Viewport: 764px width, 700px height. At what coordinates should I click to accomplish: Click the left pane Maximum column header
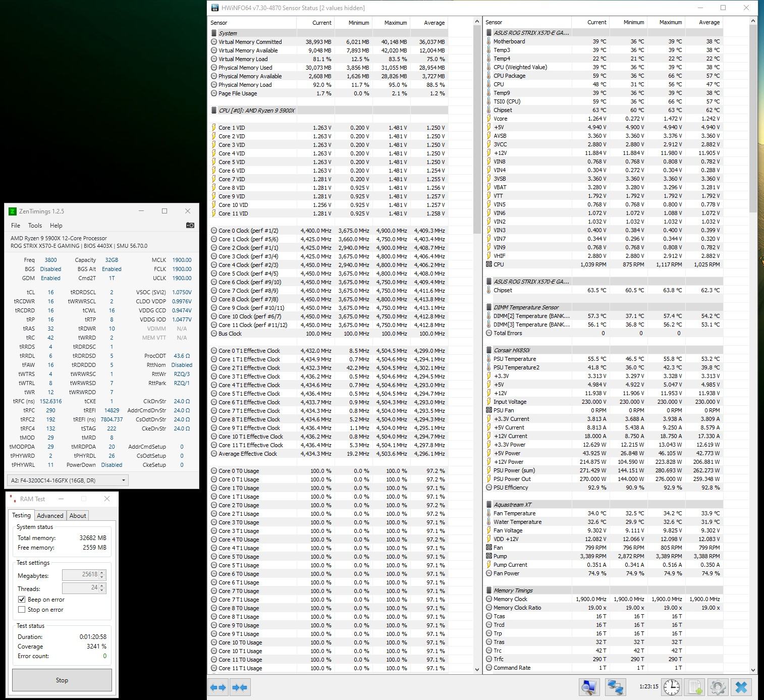[x=391, y=23]
